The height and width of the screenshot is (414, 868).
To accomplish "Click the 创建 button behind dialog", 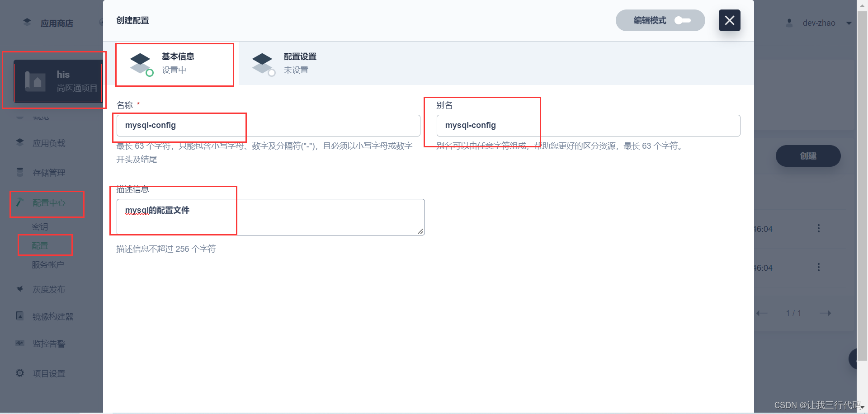I will coord(808,156).
